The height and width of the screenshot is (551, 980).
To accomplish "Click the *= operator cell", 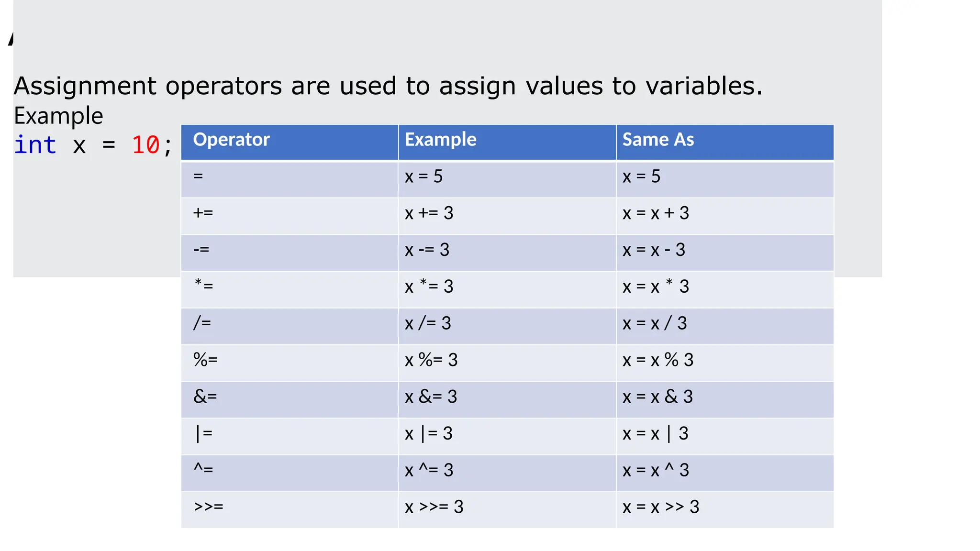I will (204, 287).
